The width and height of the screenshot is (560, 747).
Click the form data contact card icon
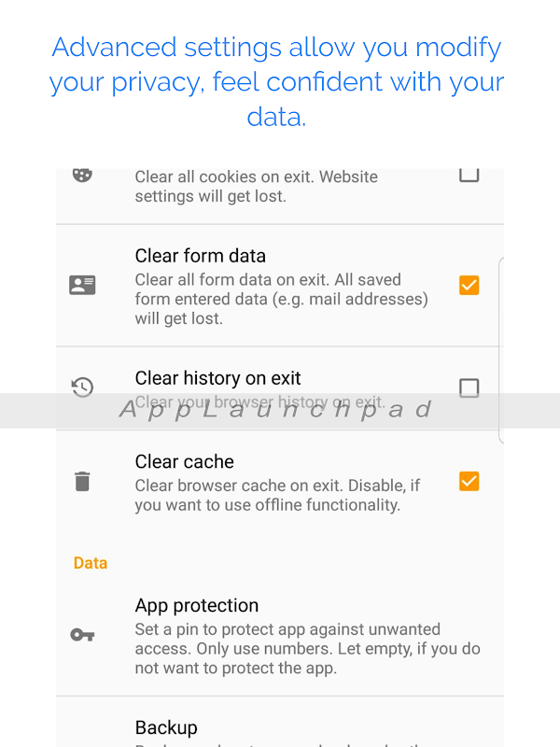pos(82,286)
